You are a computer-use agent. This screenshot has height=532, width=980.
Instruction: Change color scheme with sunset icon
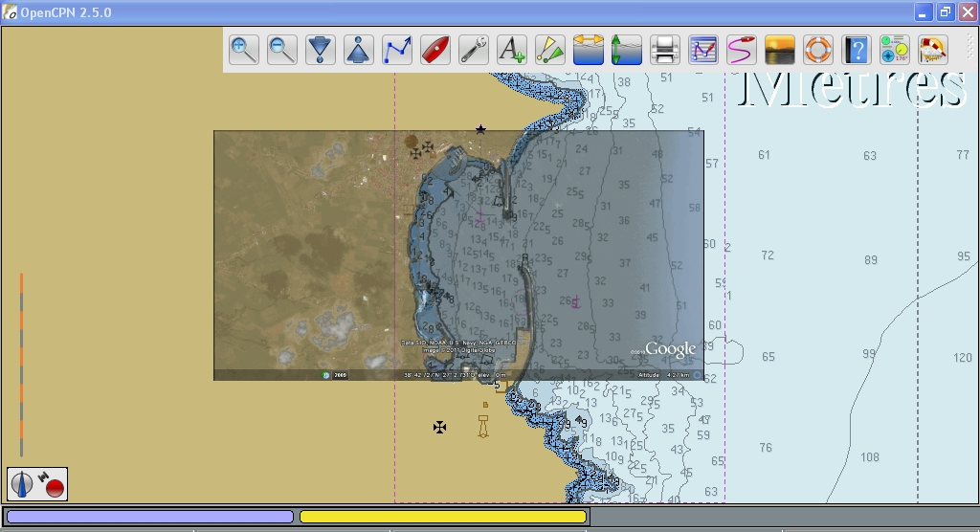780,50
